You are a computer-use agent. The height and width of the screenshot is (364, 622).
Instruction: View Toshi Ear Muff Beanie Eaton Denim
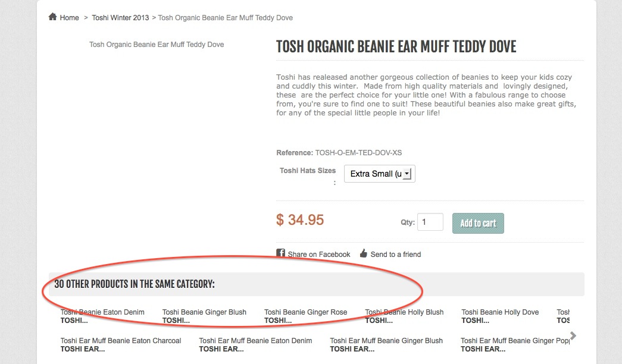255,341
